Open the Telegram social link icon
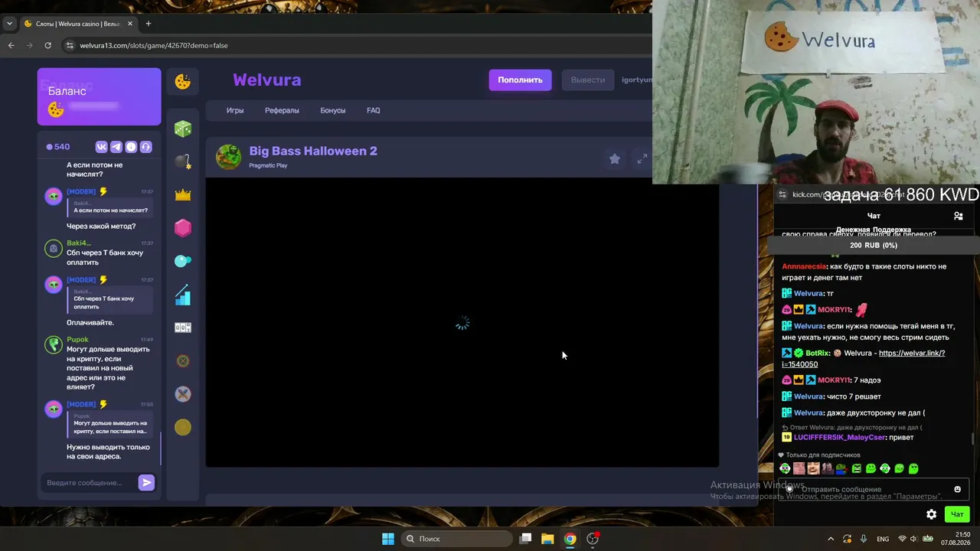Image resolution: width=980 pixels, height=551 pixels. pos(116,147)
